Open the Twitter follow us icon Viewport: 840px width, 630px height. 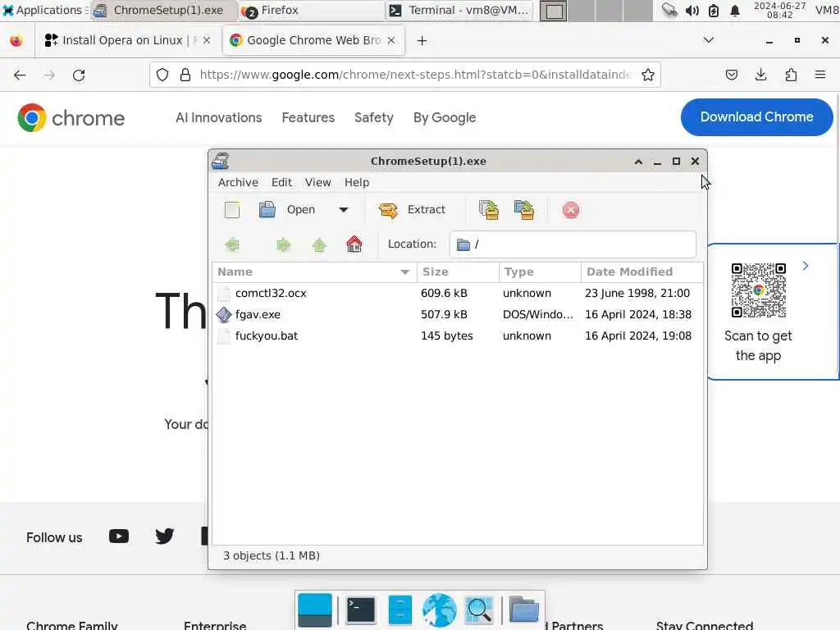(164, 536)
